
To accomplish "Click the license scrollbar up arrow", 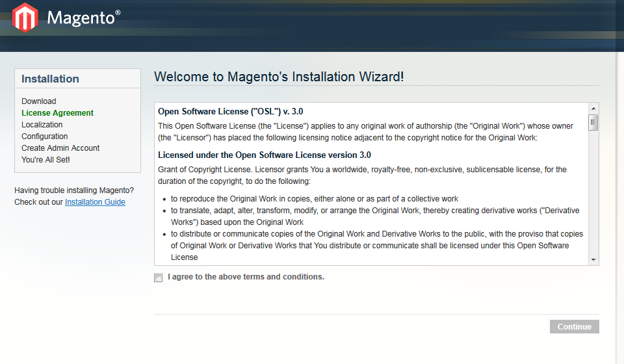I will (593, 109).
